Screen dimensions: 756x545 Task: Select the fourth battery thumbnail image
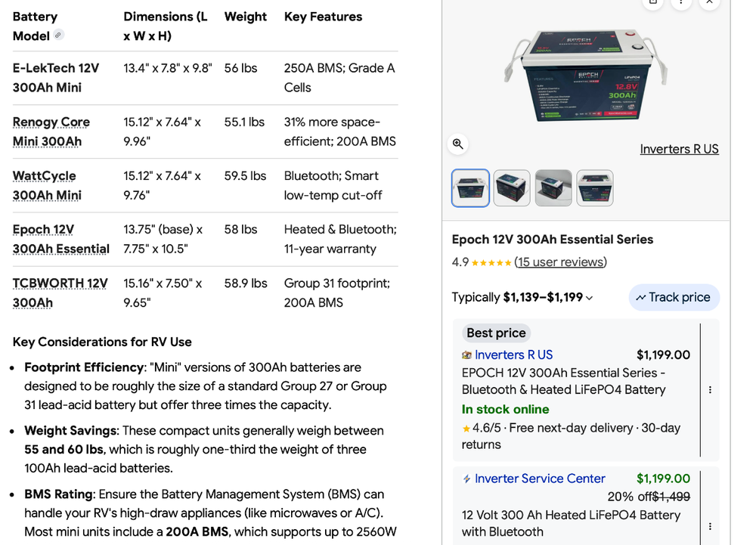pos(595,188)
